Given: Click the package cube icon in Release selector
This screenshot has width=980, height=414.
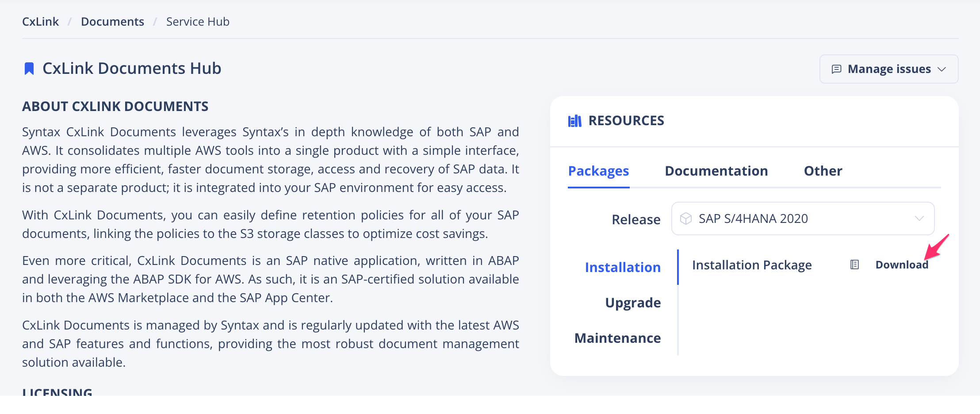Looking at the screenshot, I should 686,218.
